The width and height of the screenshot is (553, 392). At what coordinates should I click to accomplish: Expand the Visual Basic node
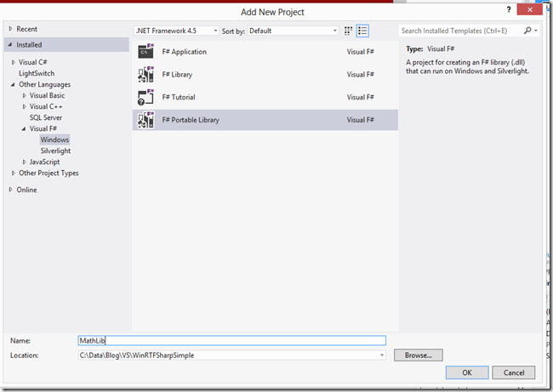(25, 95)
